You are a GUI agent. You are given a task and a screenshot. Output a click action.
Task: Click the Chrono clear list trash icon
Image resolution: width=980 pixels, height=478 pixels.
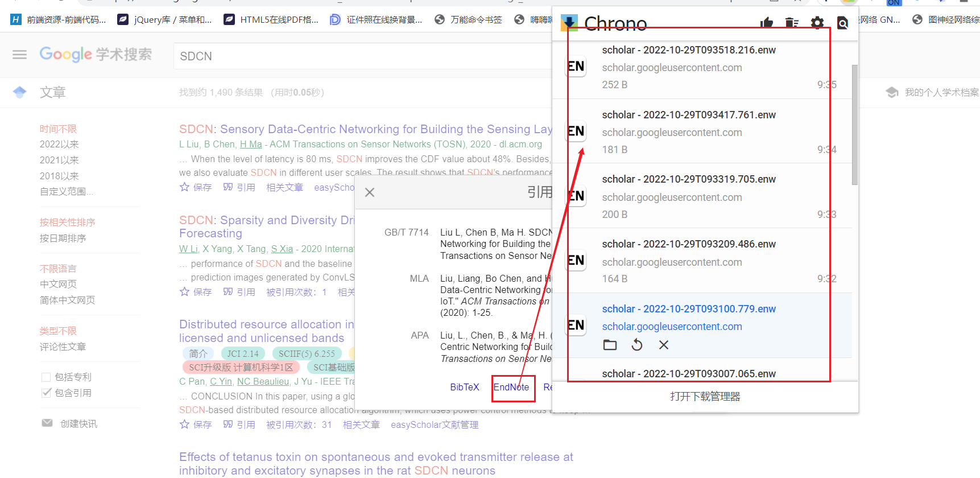coord(792,23)
